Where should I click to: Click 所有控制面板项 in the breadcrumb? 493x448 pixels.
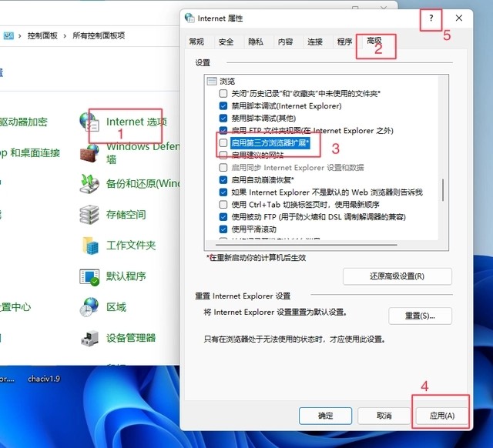point(99,35)
